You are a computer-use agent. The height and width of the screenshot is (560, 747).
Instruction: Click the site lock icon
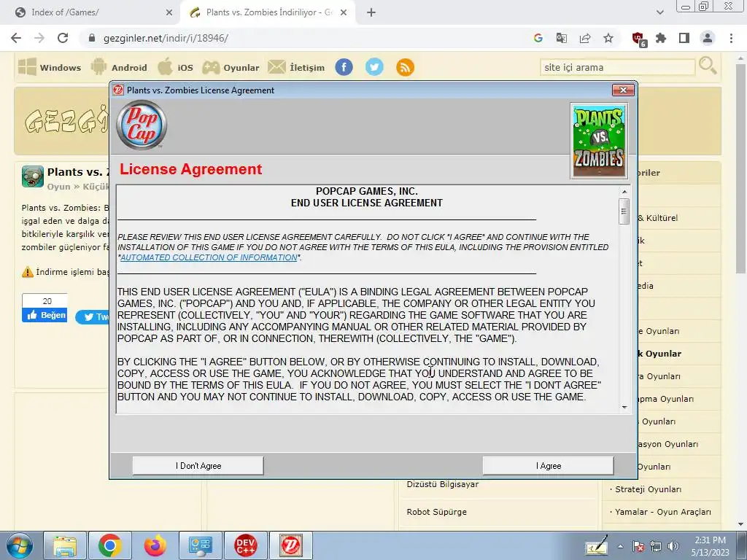tap(92, 38)
